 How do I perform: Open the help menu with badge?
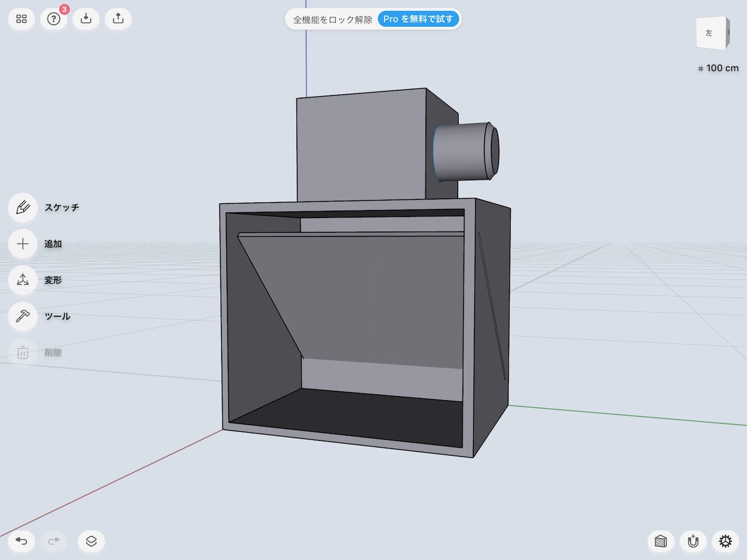pos(54,19)
